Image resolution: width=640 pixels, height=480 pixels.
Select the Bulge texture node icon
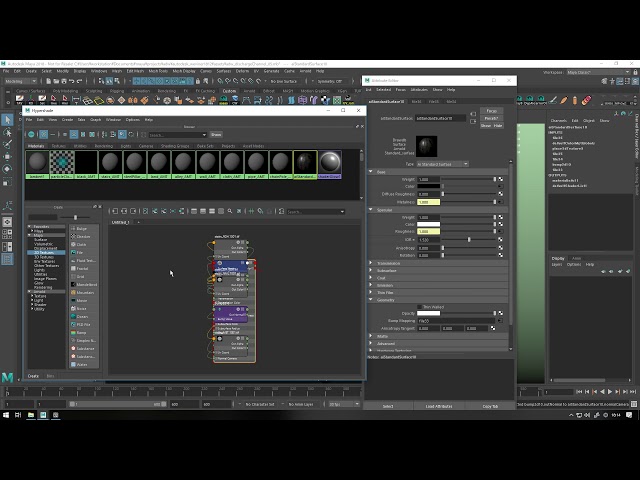pos(72,228)
